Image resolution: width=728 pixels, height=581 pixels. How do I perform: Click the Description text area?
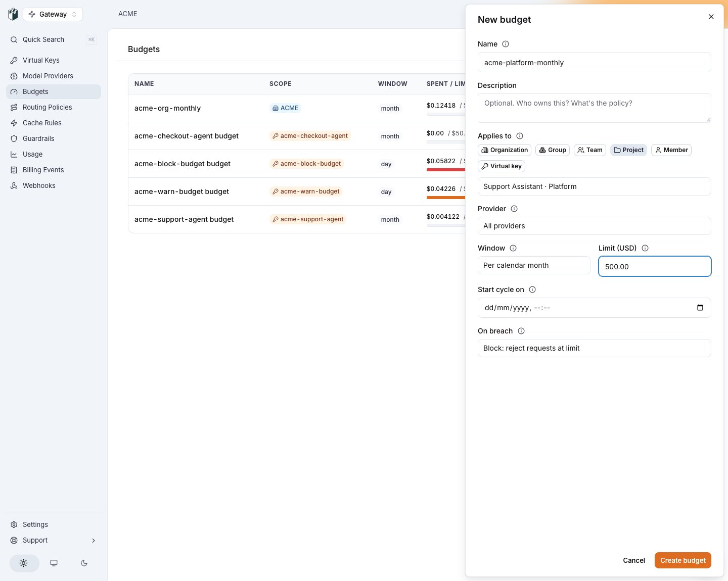point(595,108)
